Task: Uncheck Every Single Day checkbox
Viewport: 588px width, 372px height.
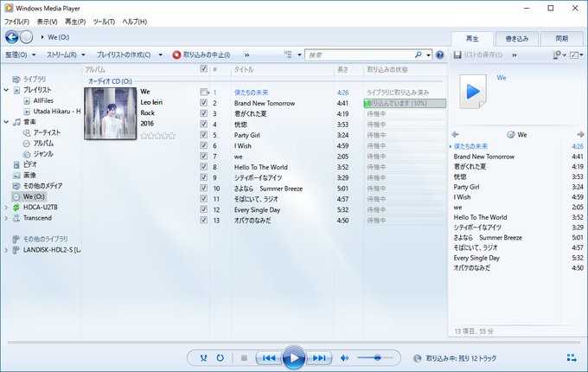Action: coord(203,209)
